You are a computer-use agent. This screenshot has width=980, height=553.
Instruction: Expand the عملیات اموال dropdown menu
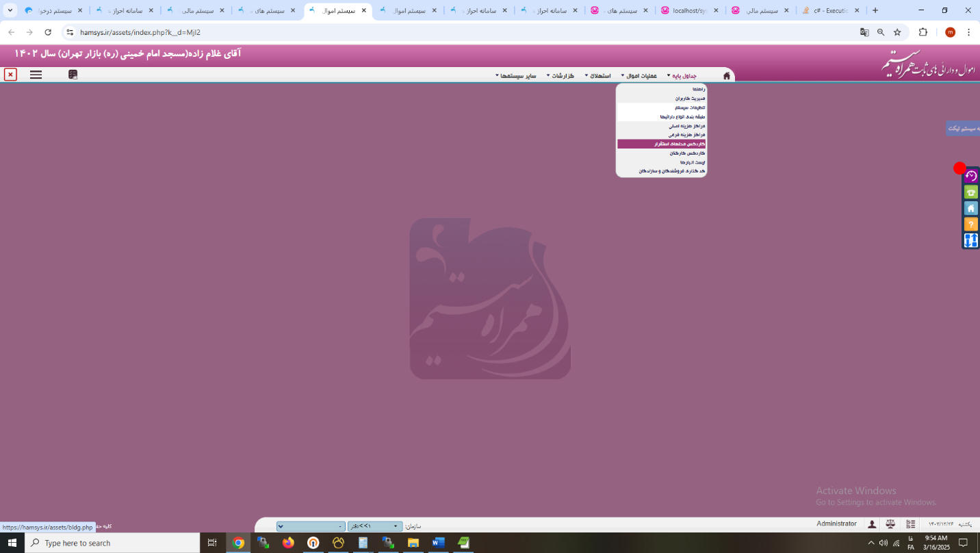click(x=639, y=76)
